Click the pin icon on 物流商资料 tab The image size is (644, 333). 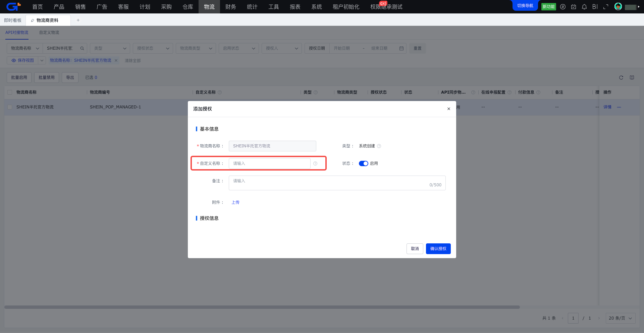pyautogui.click(x=33, y=20)
